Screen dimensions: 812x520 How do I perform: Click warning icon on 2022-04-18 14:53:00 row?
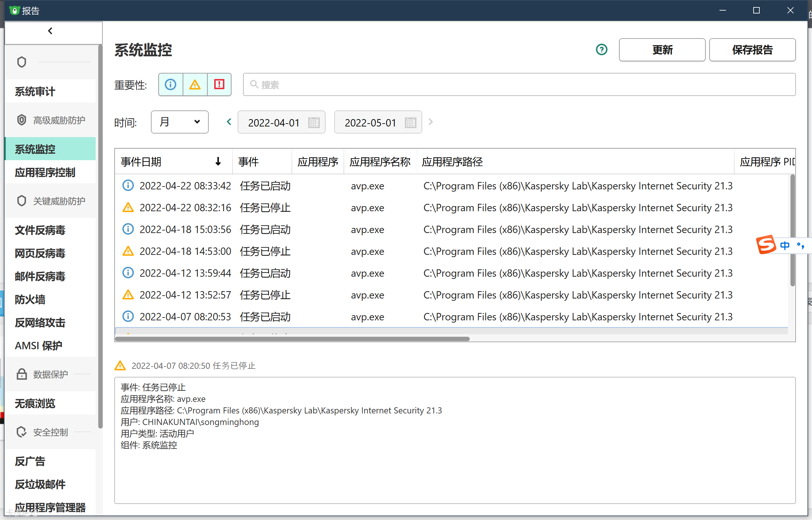(x=128, y=251)
